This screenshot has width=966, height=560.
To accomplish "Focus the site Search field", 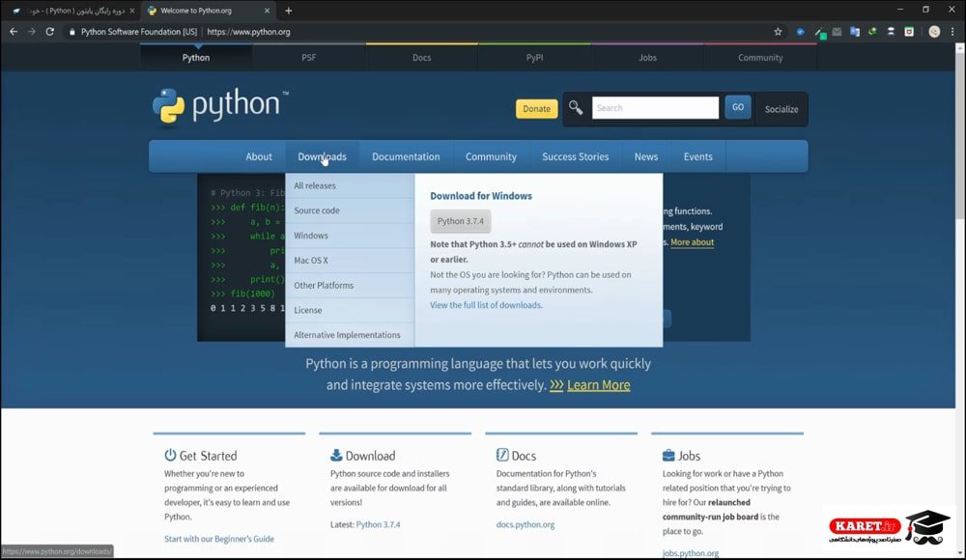I will (655, 108).
